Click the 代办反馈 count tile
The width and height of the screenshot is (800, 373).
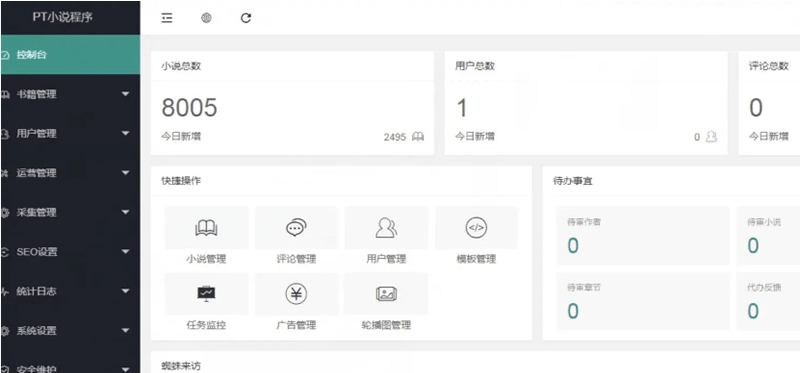(768, 301)
